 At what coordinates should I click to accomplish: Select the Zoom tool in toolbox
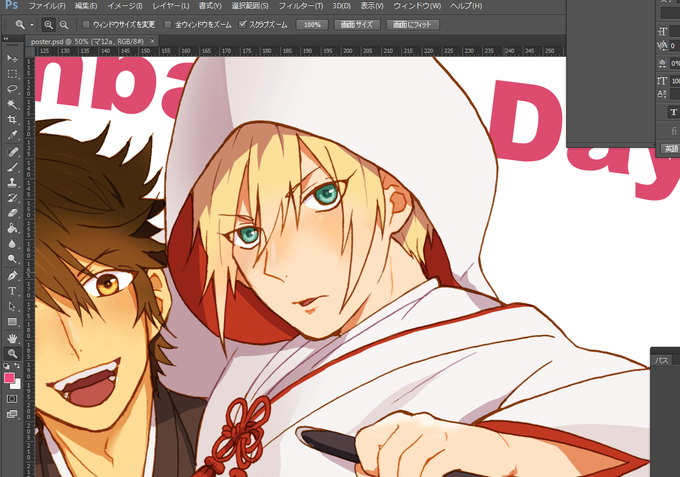12,353
